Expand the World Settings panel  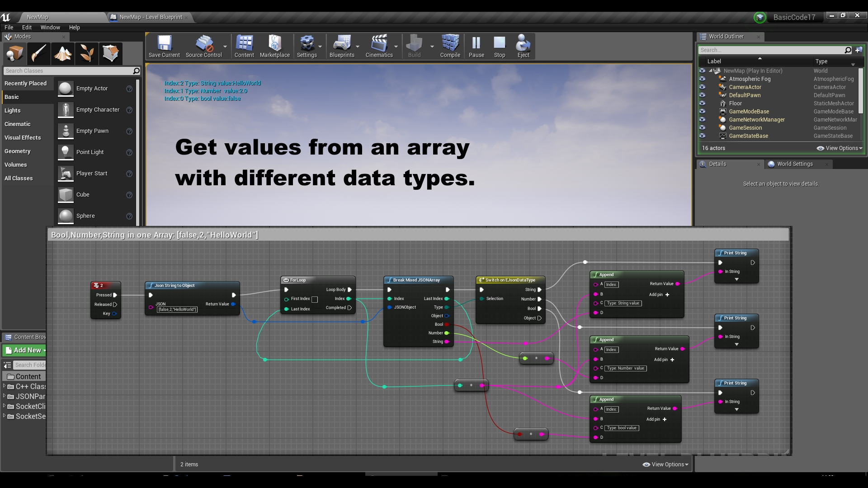click(x=795, y=163)
